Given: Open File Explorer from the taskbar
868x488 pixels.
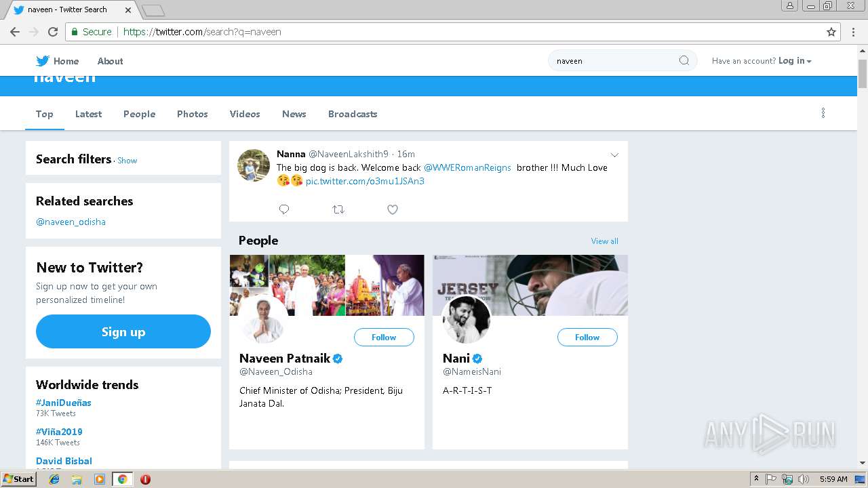Looking at the screenshot, I should point(77,479).
